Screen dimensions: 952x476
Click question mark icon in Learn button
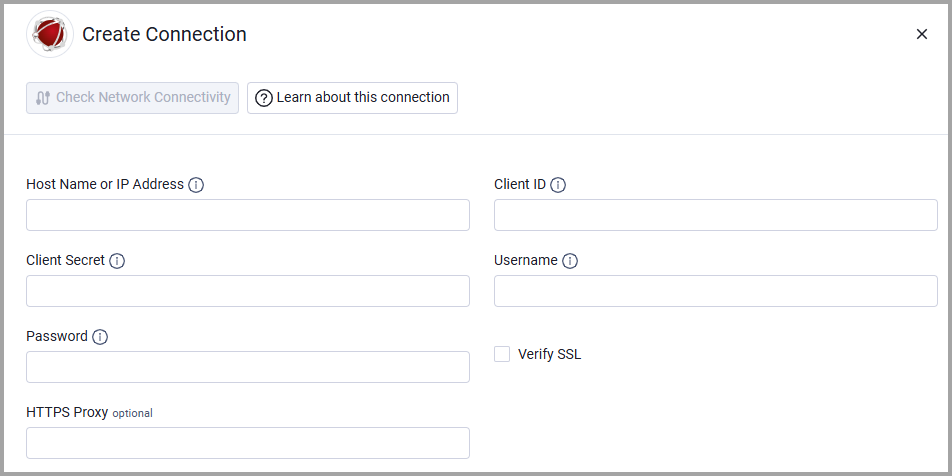pyautogui.click(x=264, y=98)
